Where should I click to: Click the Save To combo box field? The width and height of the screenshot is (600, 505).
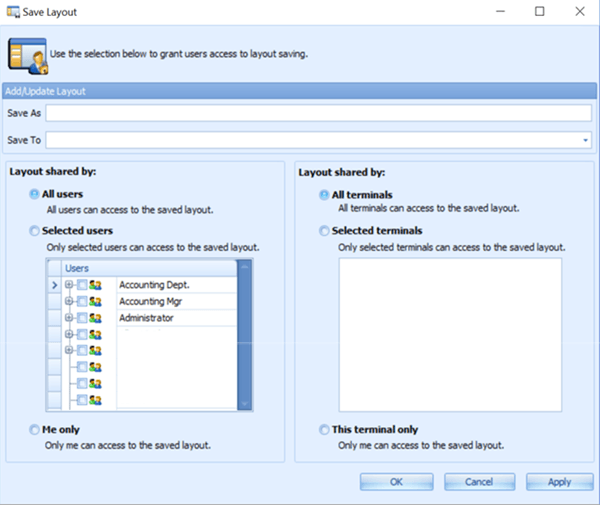click(318, 140)
